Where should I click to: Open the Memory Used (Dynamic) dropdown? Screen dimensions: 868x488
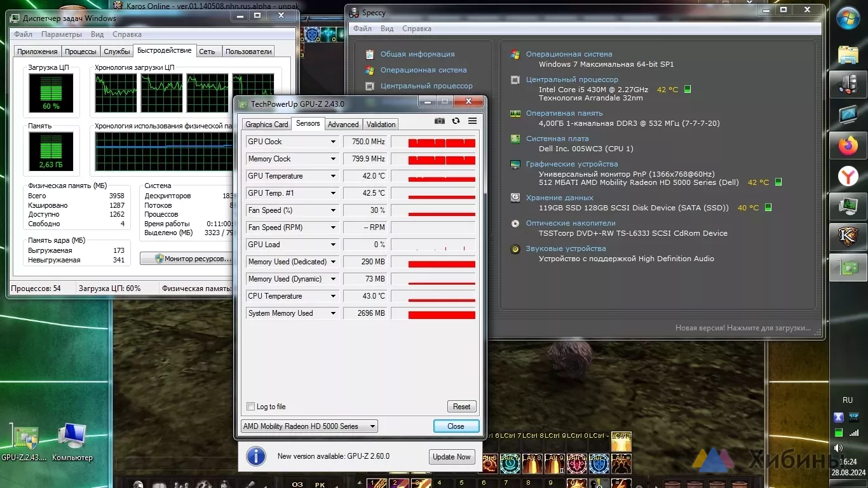tap(333, 279)
